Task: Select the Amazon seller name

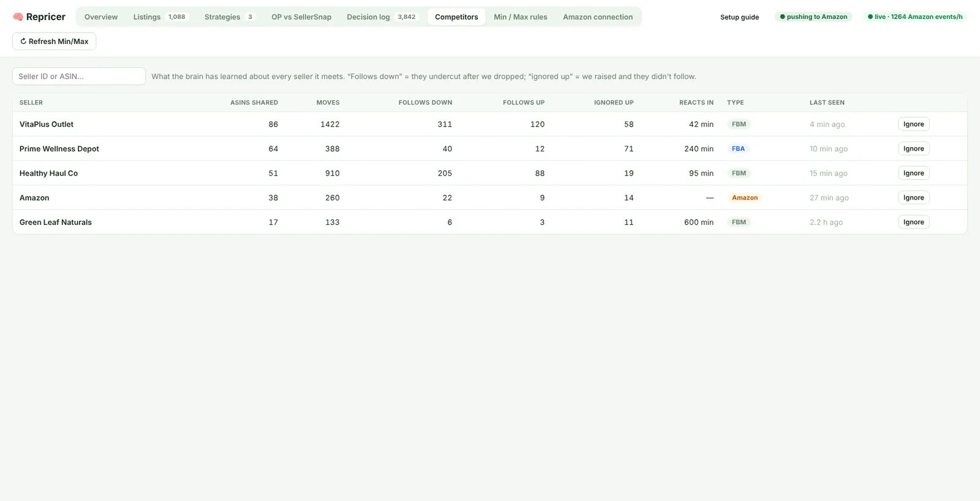Action: coord(34,197)
